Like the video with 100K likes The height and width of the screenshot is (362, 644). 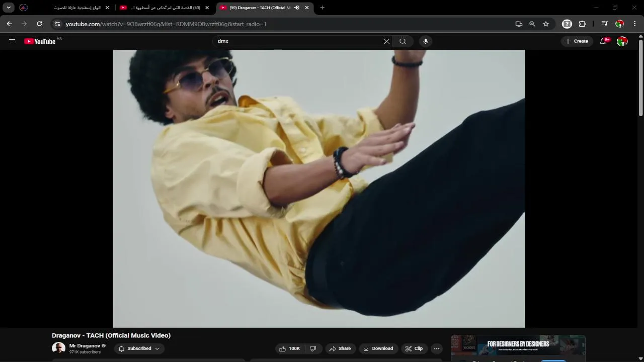click(290, 348)
